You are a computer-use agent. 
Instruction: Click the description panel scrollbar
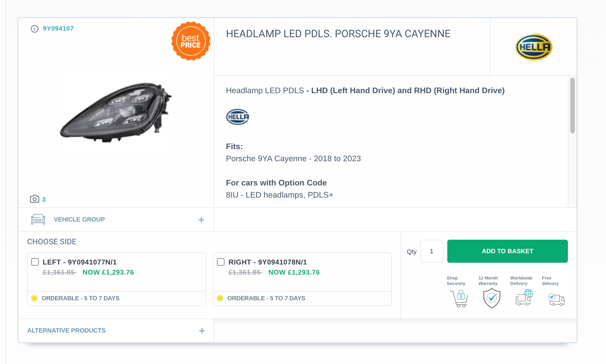[x=573, y=106]
